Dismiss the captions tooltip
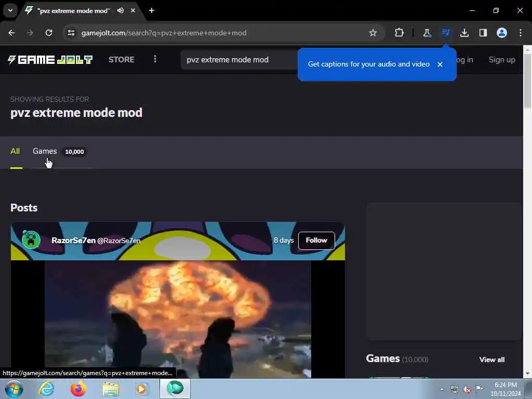Image resolution: width=532 pixels, height=399 pixels. [440, 64]
